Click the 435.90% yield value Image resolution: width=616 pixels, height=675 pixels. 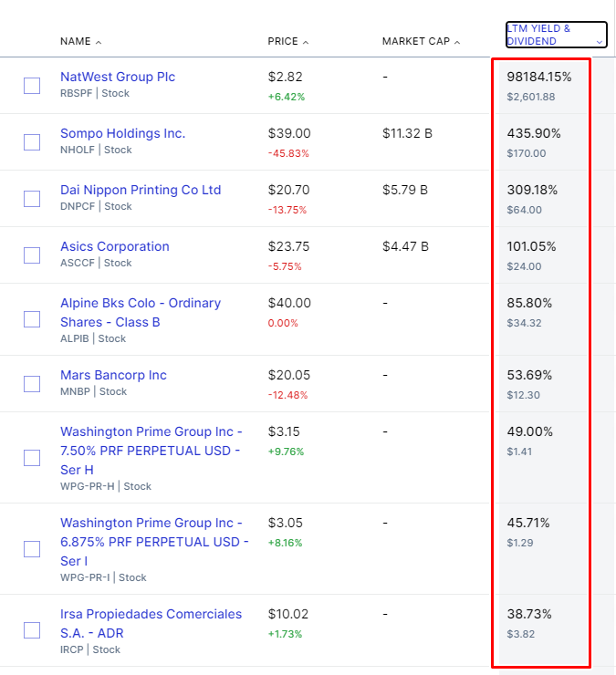click(x=534, y=133)
